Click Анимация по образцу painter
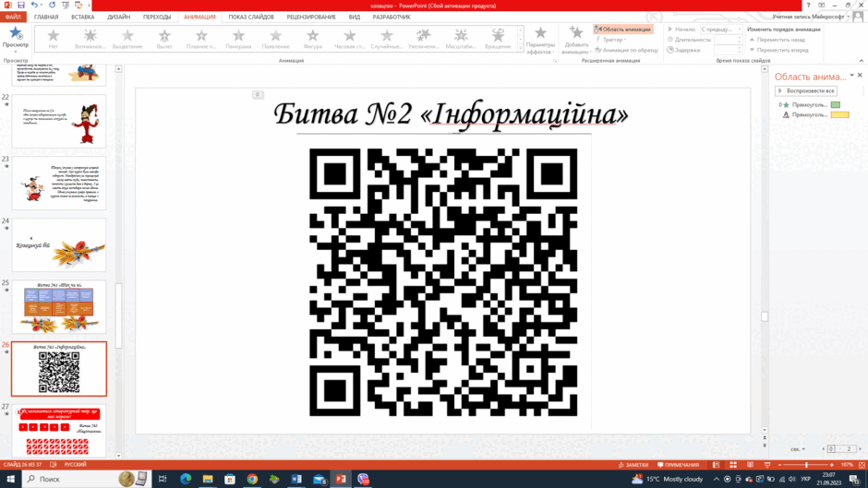This screenshot has width=868, height=488. [x=626, y=50]
